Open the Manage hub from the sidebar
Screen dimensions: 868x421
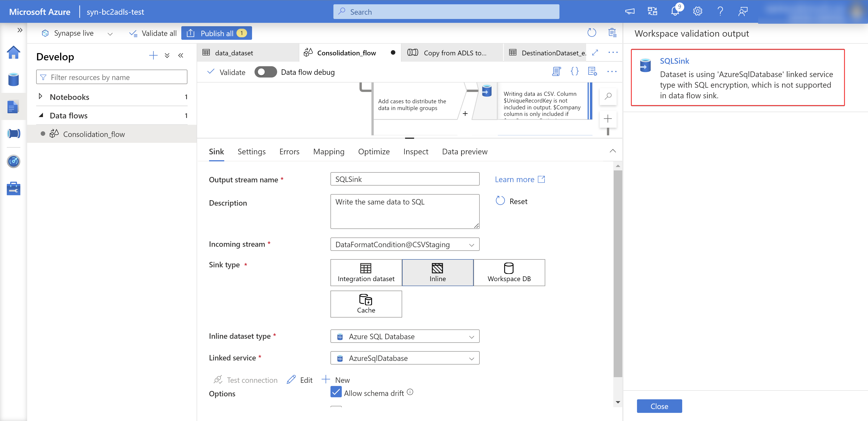point(14,188)
